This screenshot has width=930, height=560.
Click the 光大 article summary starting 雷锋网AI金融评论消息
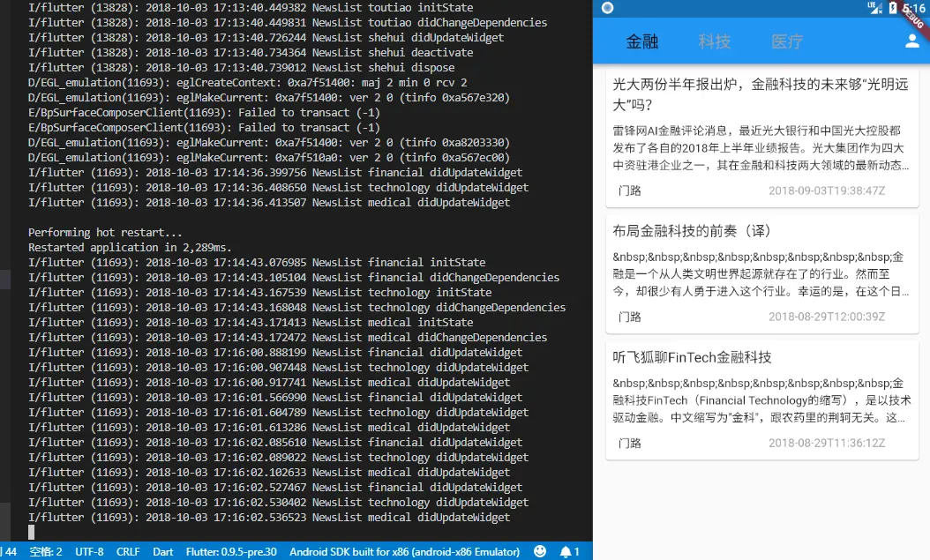coord(761,147)
